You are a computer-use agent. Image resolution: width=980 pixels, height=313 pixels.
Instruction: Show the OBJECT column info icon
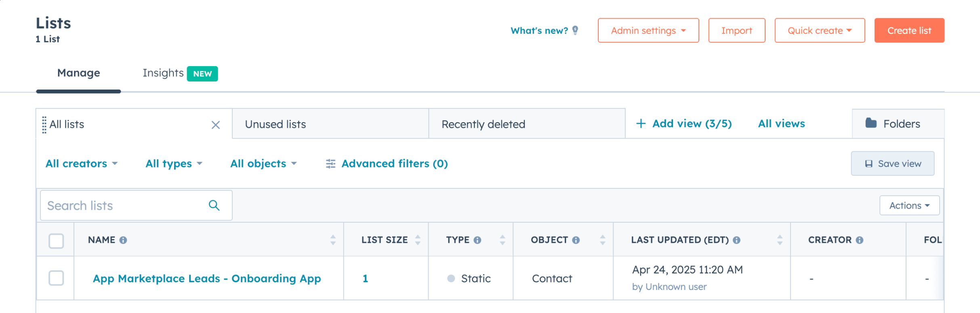[576, 240]
